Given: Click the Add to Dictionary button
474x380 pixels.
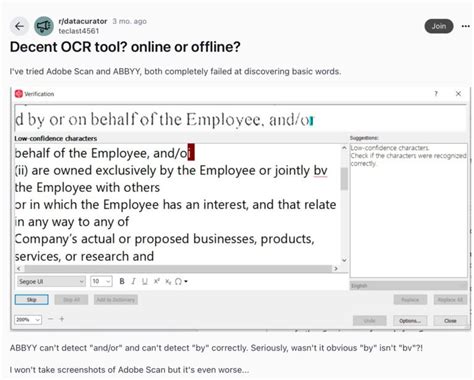Looking at the screenshot, I should pos(116,300).
